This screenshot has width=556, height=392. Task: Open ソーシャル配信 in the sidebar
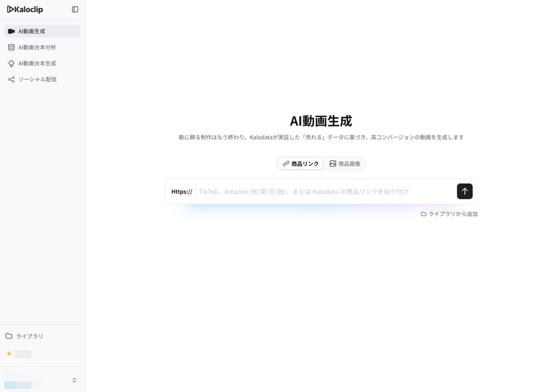pos(43,79)
